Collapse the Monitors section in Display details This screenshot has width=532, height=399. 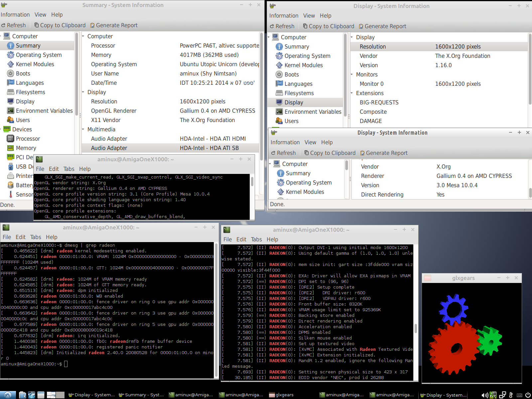(352, 74)
